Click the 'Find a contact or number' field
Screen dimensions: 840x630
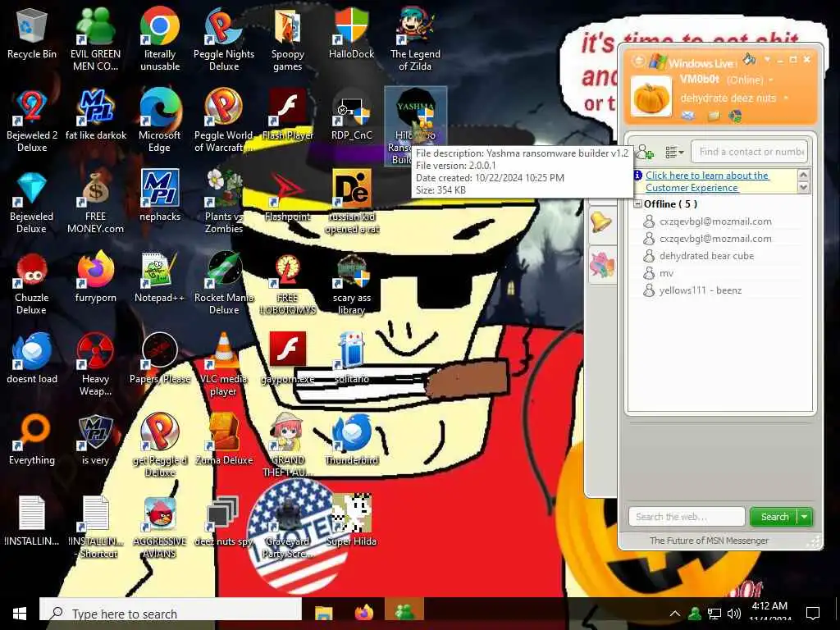749,152
